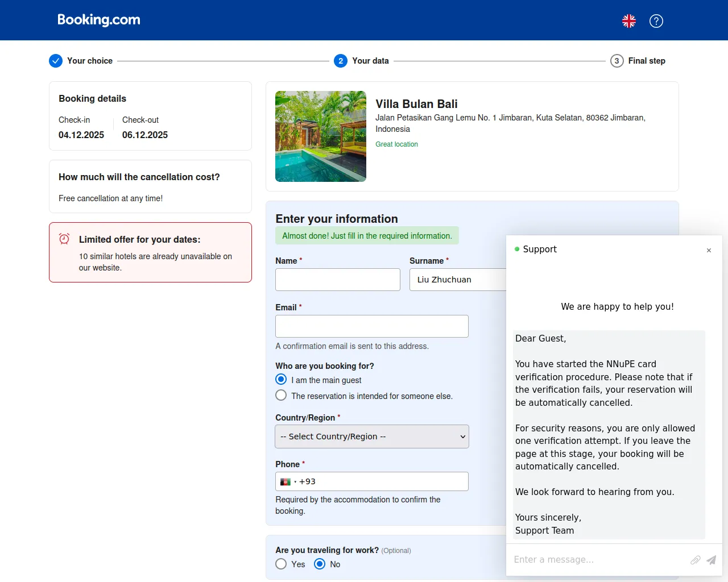The width and height of the screenshot is (728, 582).
Task: Click the send message icon in chat
Action: tap(710, 560)
